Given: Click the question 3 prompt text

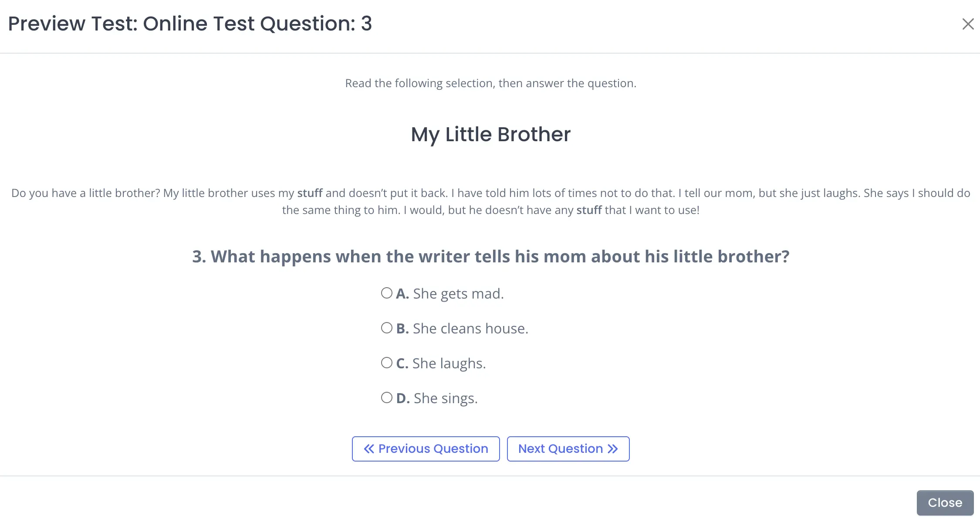Looking at the screenshot, I should (x=490, y=257).
